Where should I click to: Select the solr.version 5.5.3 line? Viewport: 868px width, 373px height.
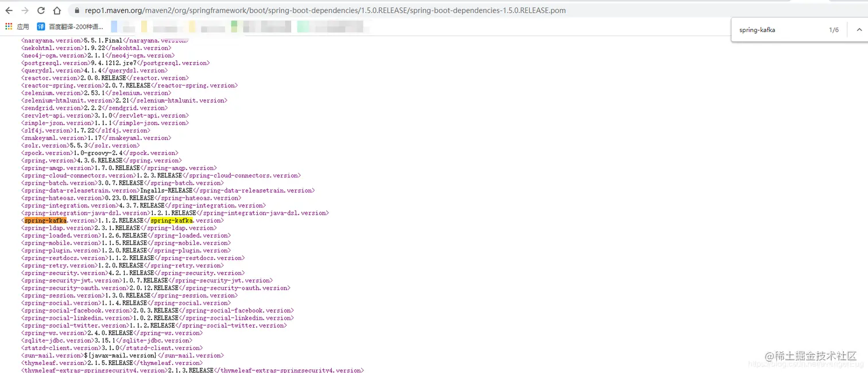[x=80, y=145]
